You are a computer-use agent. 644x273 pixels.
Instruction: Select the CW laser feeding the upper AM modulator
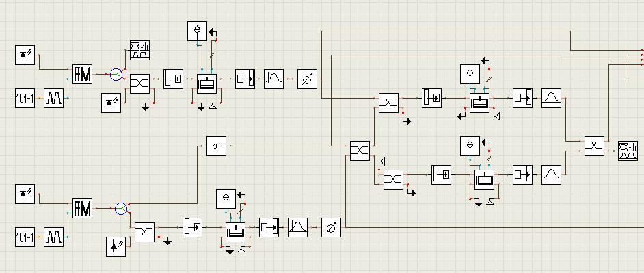coord(25,55)
